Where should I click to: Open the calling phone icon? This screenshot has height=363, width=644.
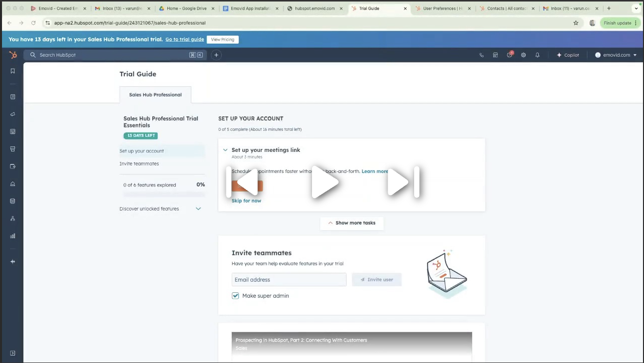481,55
